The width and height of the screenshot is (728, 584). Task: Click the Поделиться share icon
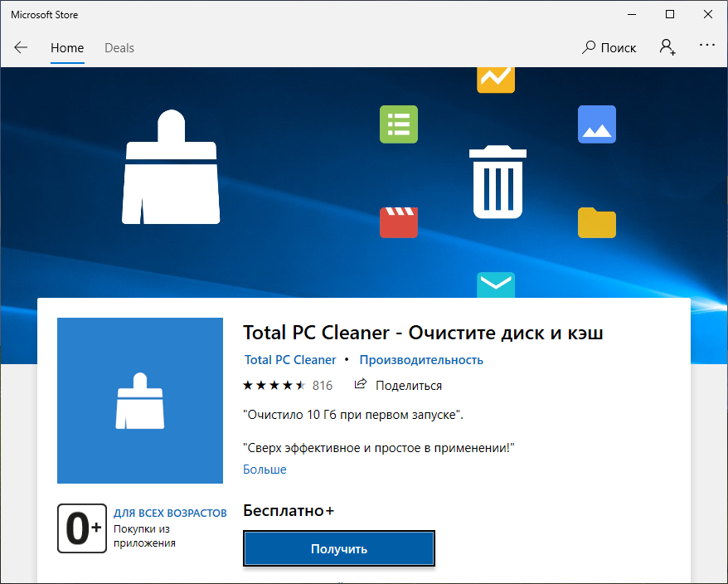[x=361, y=384]
